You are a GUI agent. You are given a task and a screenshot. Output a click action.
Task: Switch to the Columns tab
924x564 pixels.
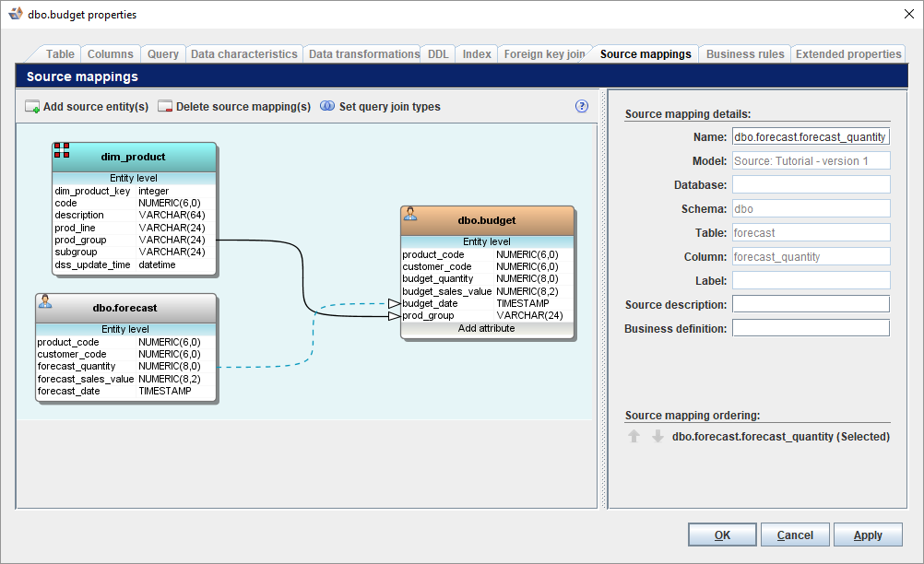pos(110,54)
